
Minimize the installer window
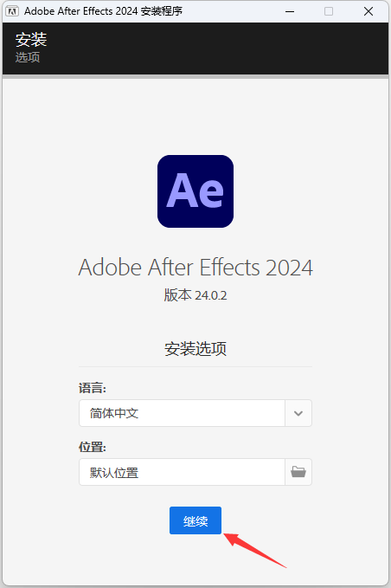290,11
